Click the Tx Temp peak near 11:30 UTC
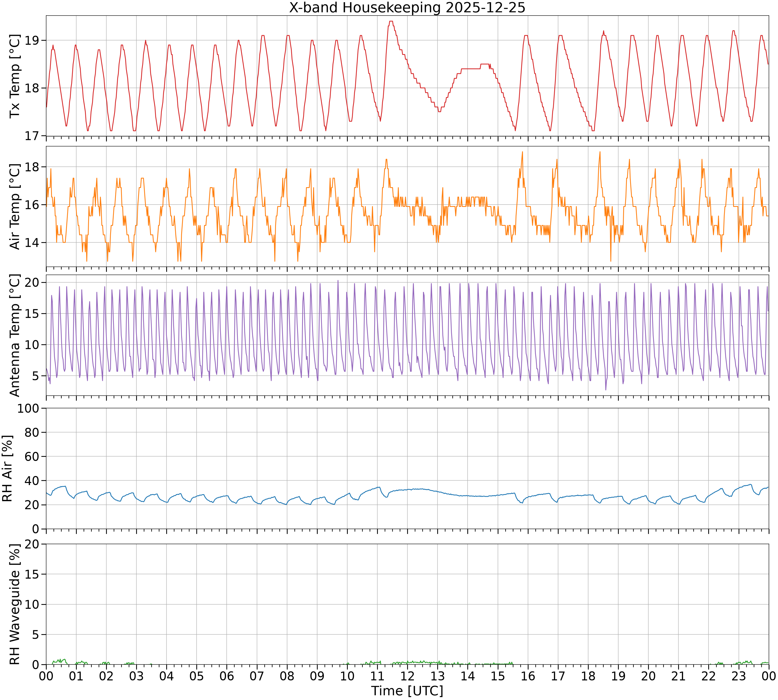The image size is (778, 700). [x=391, y=22]
